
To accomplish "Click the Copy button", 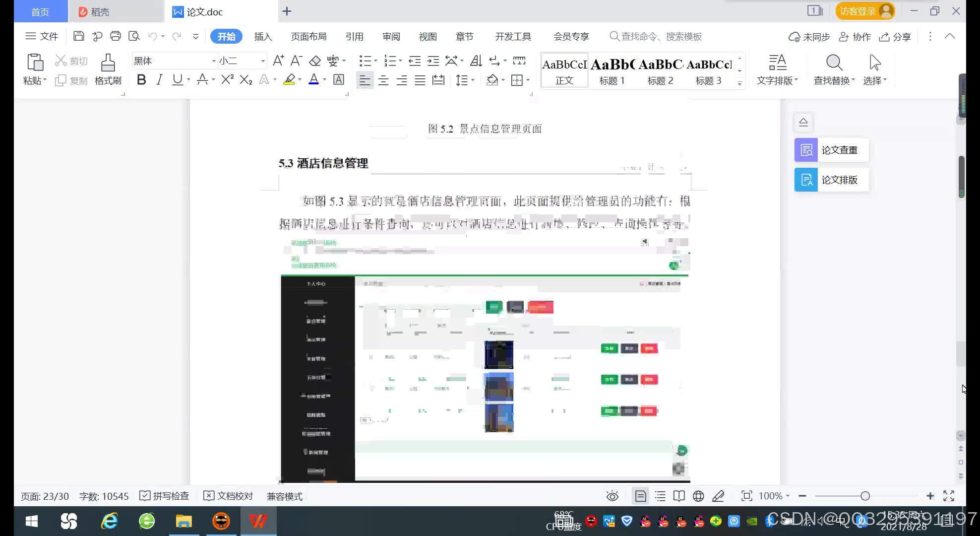I will pyautogui.click(x=71, y=80).
